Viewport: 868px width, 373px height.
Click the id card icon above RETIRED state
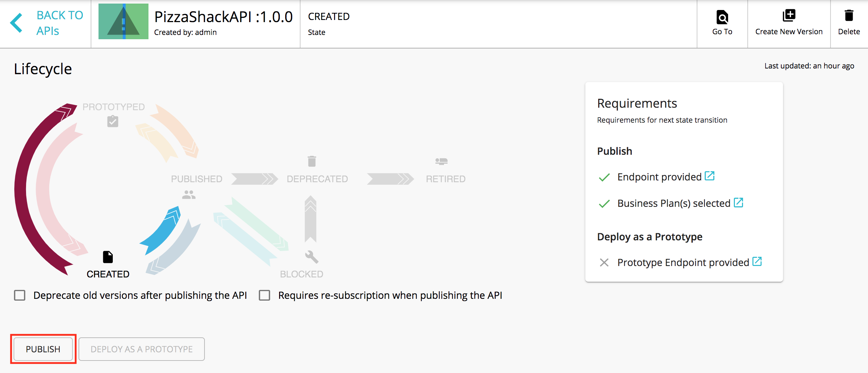pyautogui.click(x=440, y=161)
